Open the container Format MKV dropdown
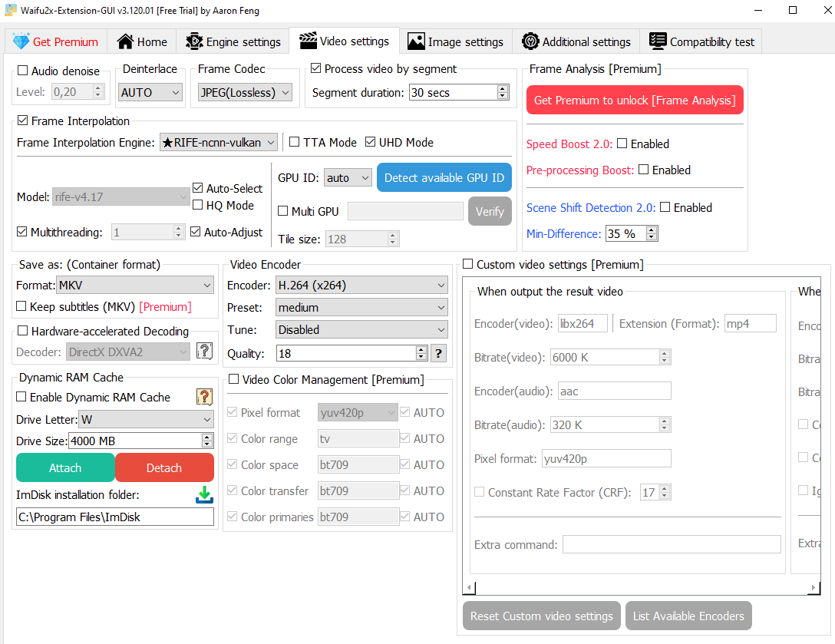The width and height of the screenshot is (835, 644). pos(135,285)
